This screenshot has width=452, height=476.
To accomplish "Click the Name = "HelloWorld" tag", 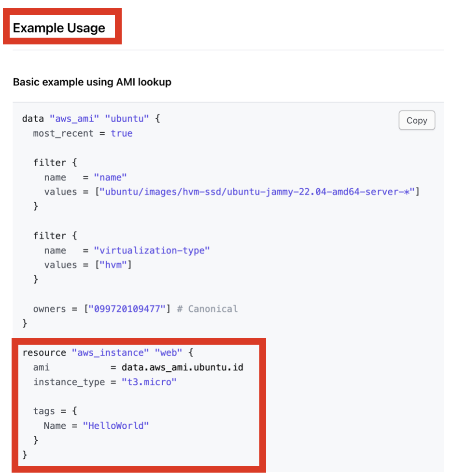I will pos(96,426).
